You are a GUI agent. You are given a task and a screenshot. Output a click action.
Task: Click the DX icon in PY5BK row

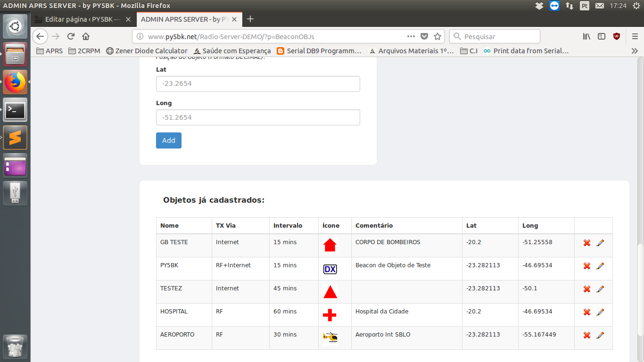click(x=330, y=269)
